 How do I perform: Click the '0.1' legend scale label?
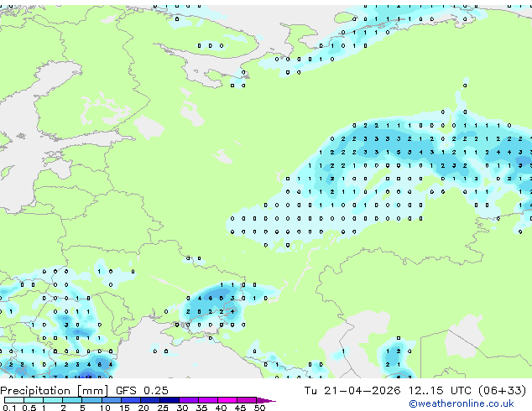click(x=9, y=408)
